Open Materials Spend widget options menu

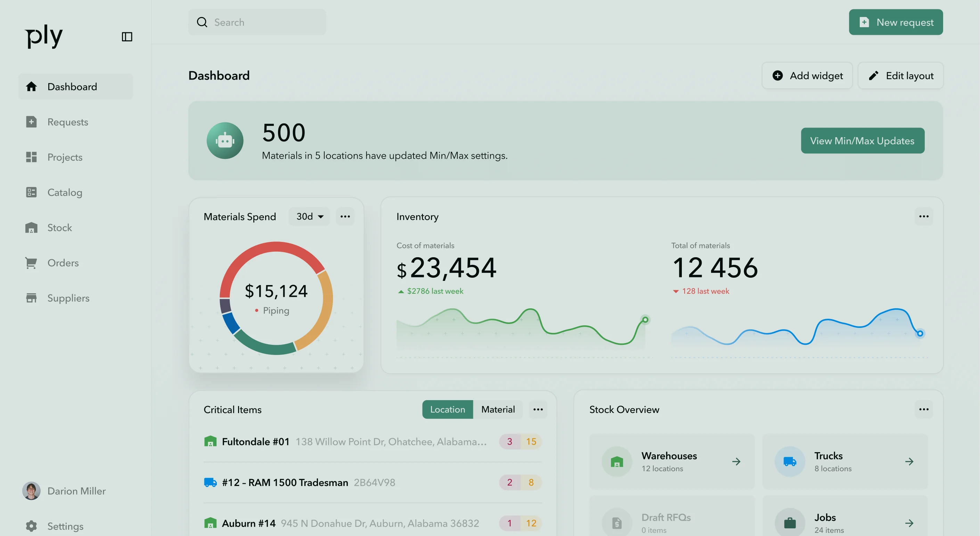[345, 217]
